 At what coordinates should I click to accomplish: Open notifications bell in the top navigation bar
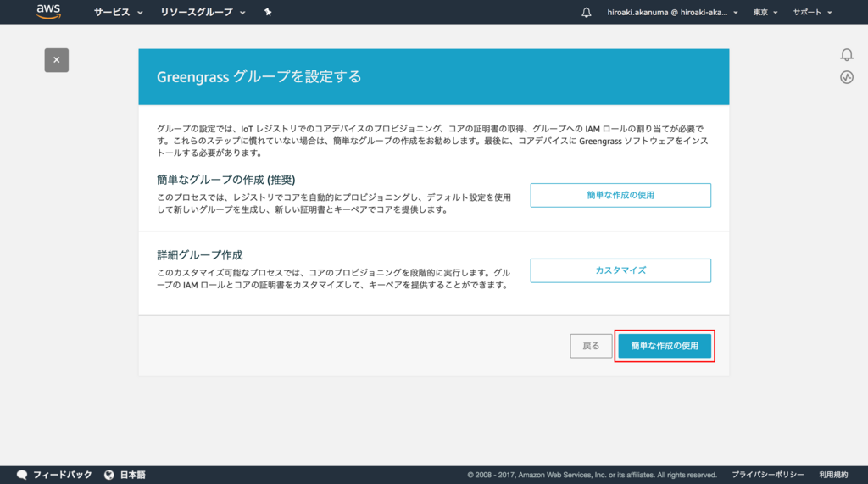pos(587,12)
